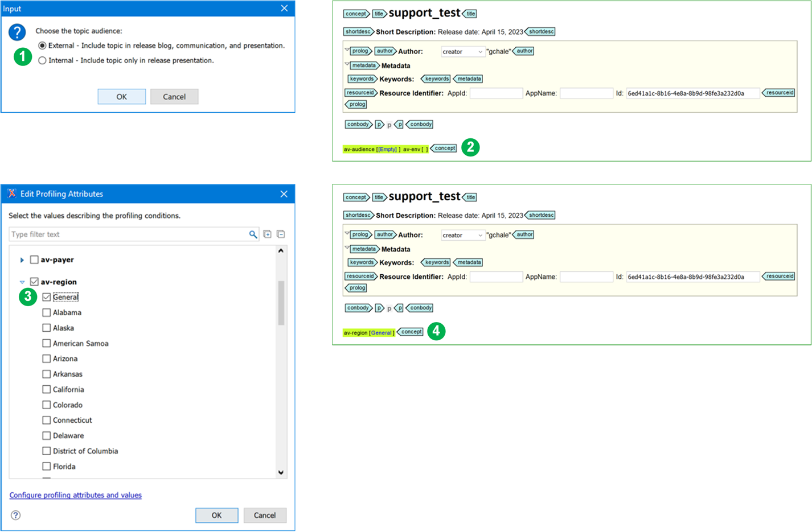Check the Florida checkbox
Screen dimensions: 812x532
coord(47,466)
